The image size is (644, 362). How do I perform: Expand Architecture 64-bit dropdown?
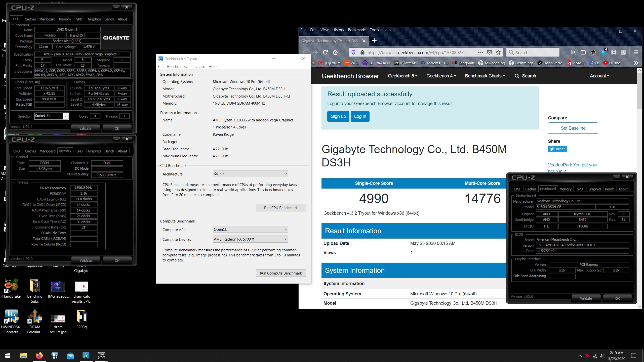pyautogui.click(x=250, y=174)
